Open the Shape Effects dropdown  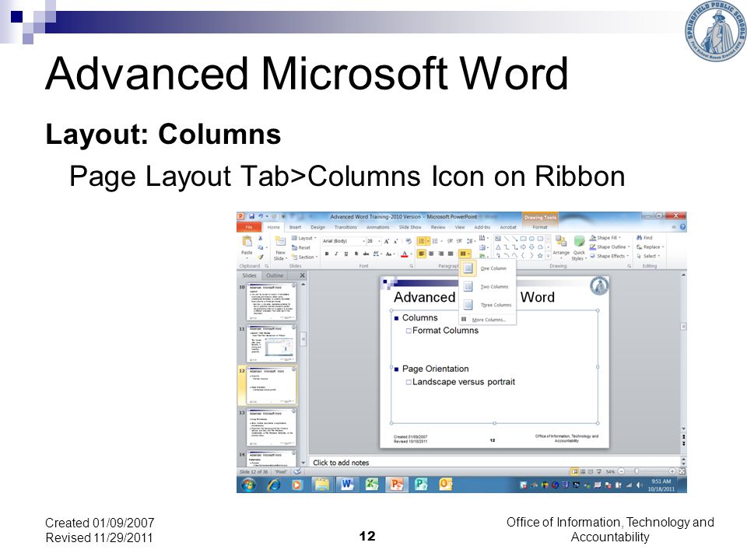coord(609,256)
